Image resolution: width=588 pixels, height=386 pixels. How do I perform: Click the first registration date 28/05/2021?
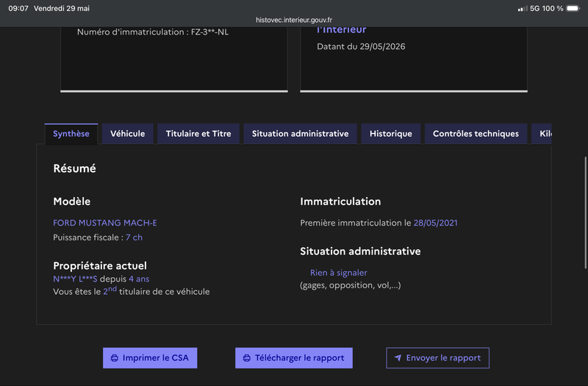[x=435, y=223]
